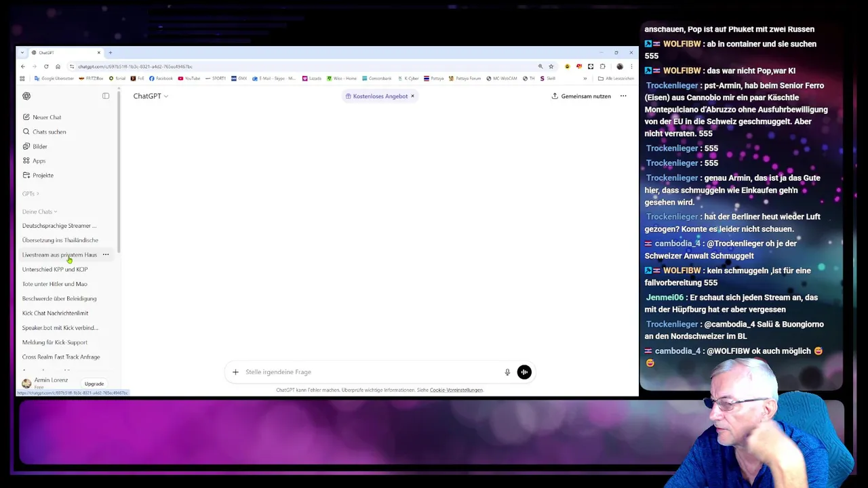
Task: Open the chat's three-dot options menu
Action: 623,96
